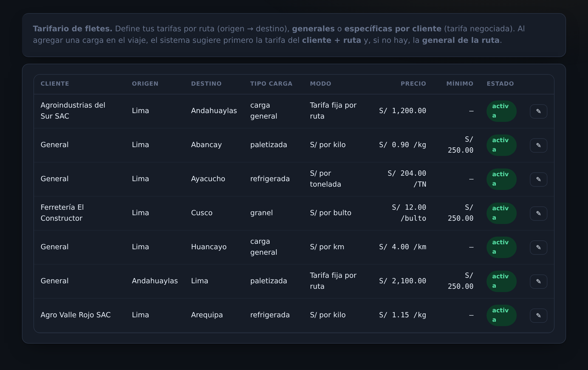Click edit pencil for Ferretería El Constructor

538,213
